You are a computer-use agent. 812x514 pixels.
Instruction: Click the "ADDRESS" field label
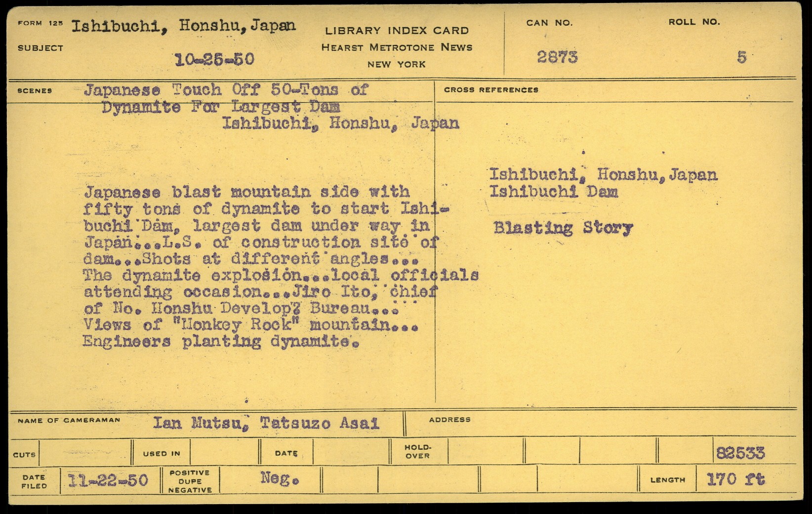449,420
